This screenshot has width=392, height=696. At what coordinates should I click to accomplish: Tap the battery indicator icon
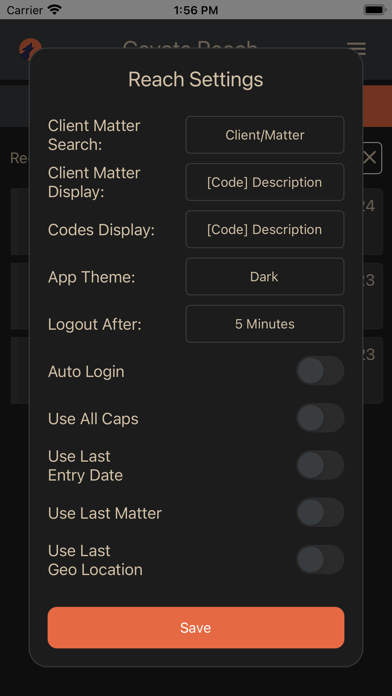pyautogui.click(x=374, y=9)
